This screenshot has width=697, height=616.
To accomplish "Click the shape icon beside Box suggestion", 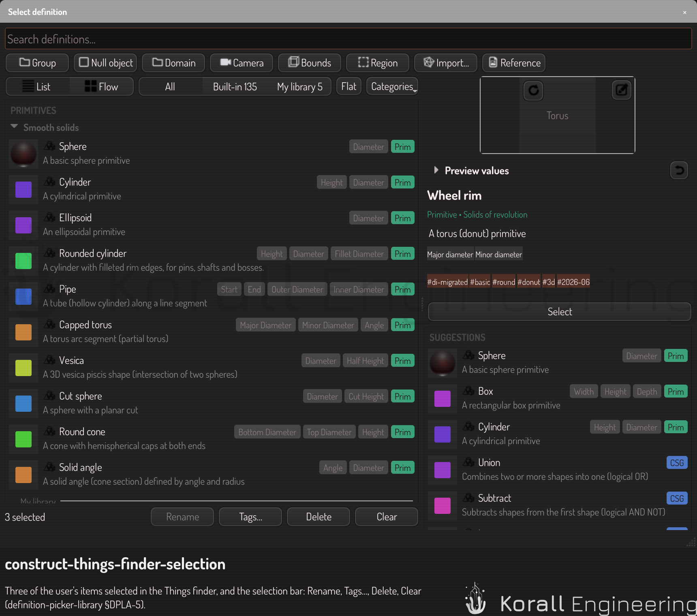I will click(469, 391).
